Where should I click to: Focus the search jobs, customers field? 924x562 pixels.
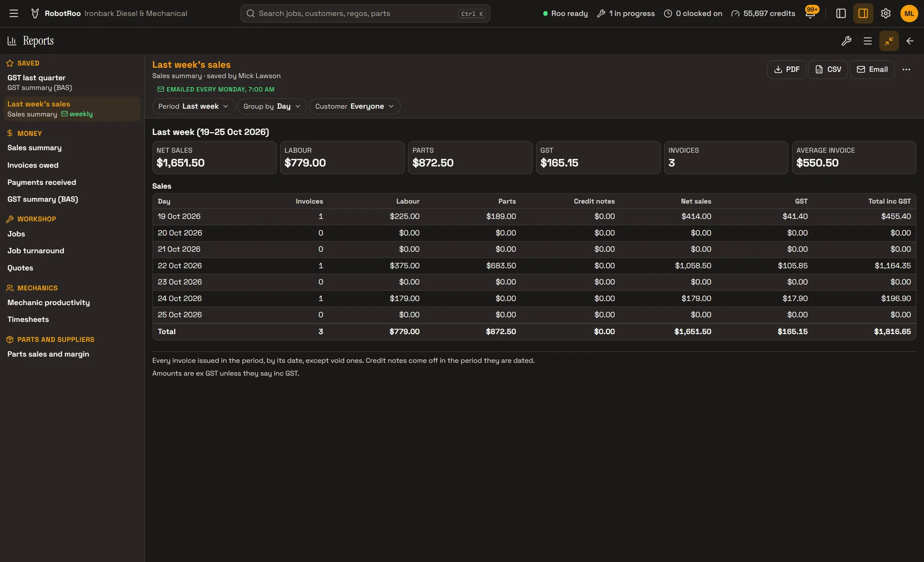(x=365, y=13)
